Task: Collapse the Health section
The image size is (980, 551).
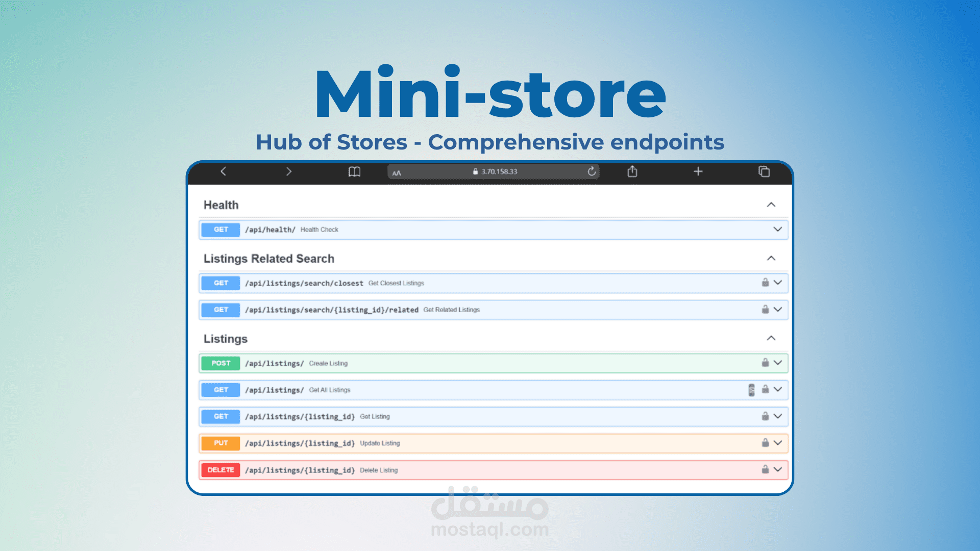Action: 771,205
